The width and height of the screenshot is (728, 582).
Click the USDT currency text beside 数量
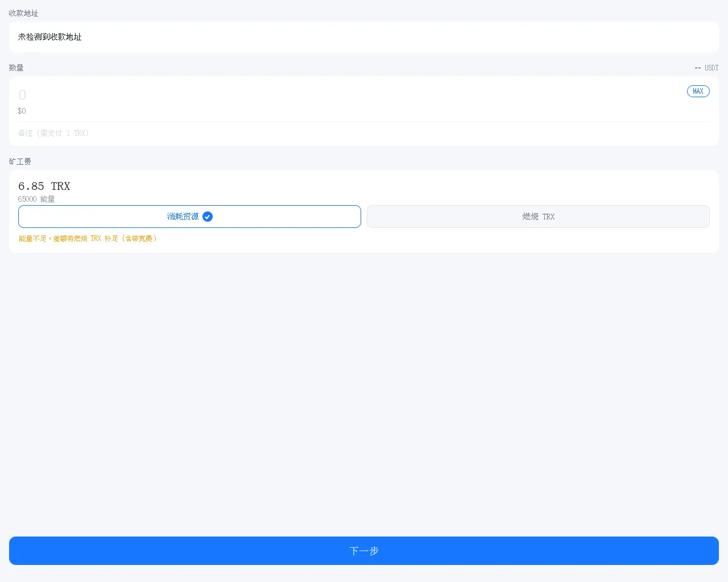pyautogui.click(x=712, y=68)
